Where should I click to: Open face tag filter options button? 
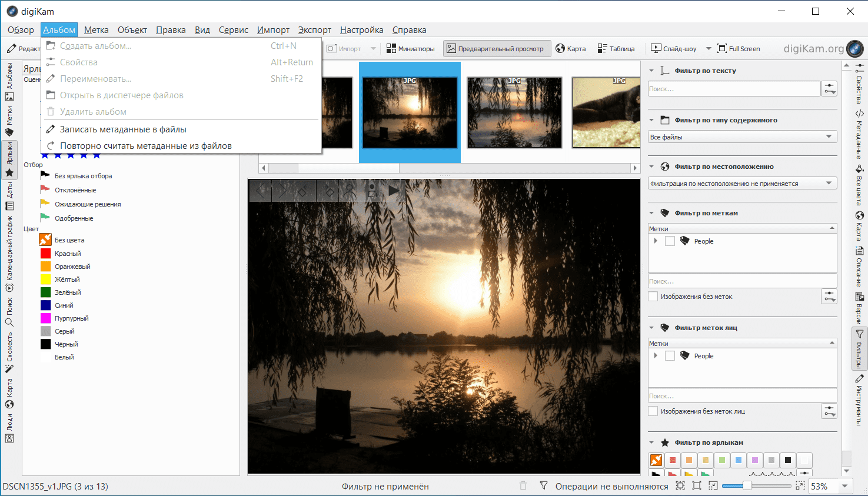830,411
